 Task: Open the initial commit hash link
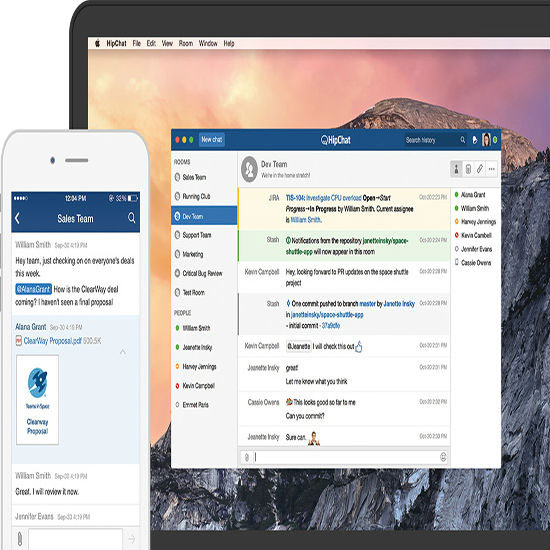[x=331, y=326]
